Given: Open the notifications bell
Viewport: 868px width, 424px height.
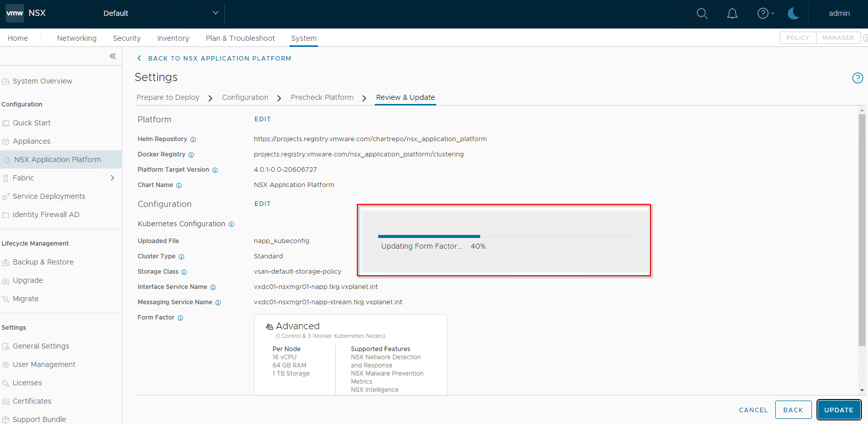Looking at the screenshot, I should [x=732, y=14].
